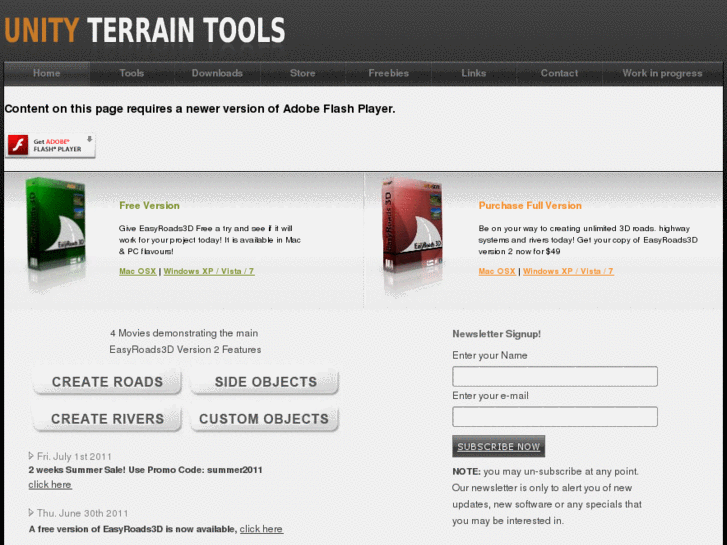This screenshot has height=545, width=727.
Task: Play the Custom Objects movie
Action: pos(265,419)
